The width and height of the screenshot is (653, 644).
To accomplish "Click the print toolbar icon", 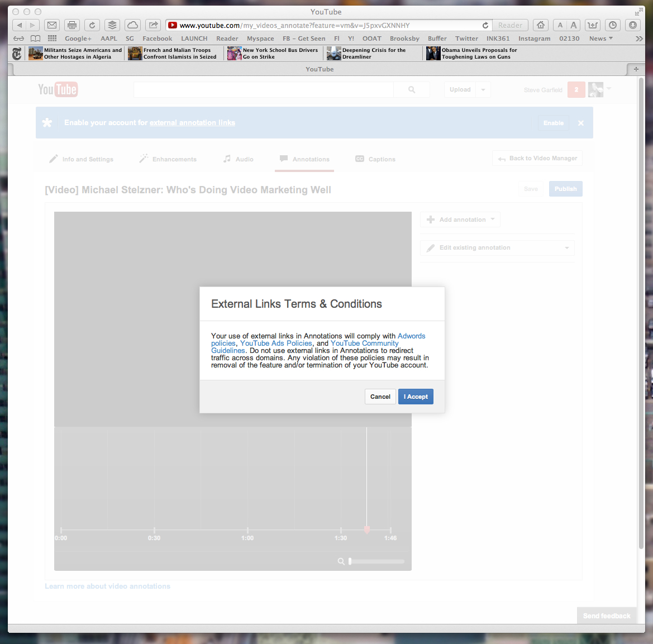I will (72, 25).
